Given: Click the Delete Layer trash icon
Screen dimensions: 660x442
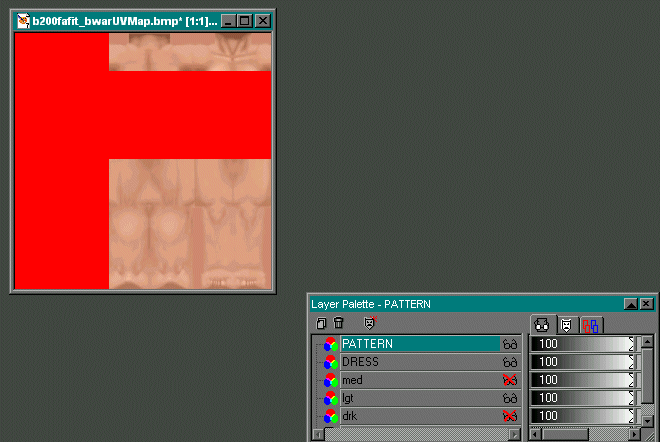Looking at the screenshot, I should pyautogui.click(x=338, y=323).
